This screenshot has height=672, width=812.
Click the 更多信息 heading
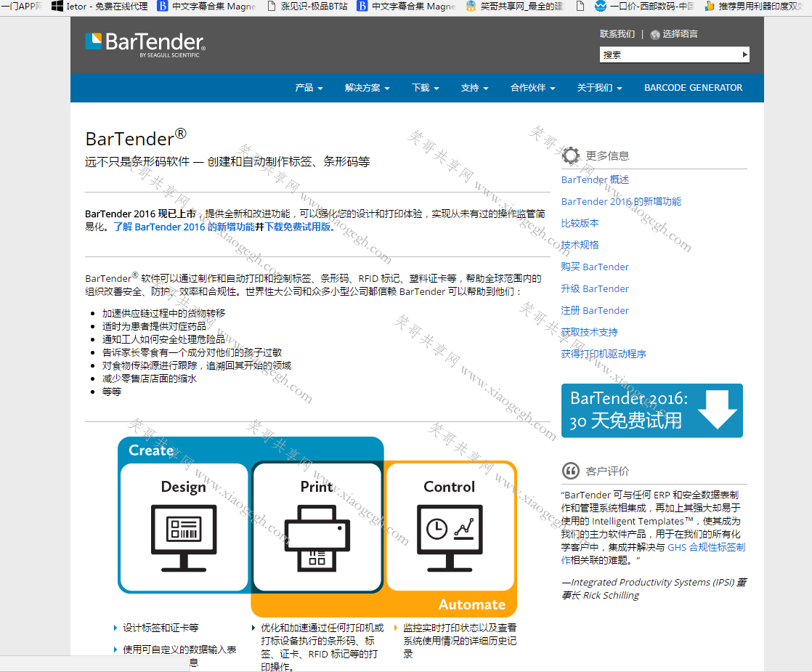point(607,155)
